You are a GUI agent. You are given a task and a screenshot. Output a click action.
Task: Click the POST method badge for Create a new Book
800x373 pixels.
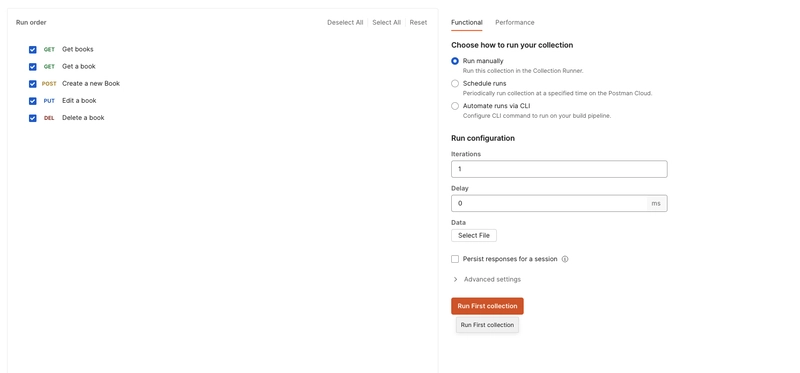49,84
